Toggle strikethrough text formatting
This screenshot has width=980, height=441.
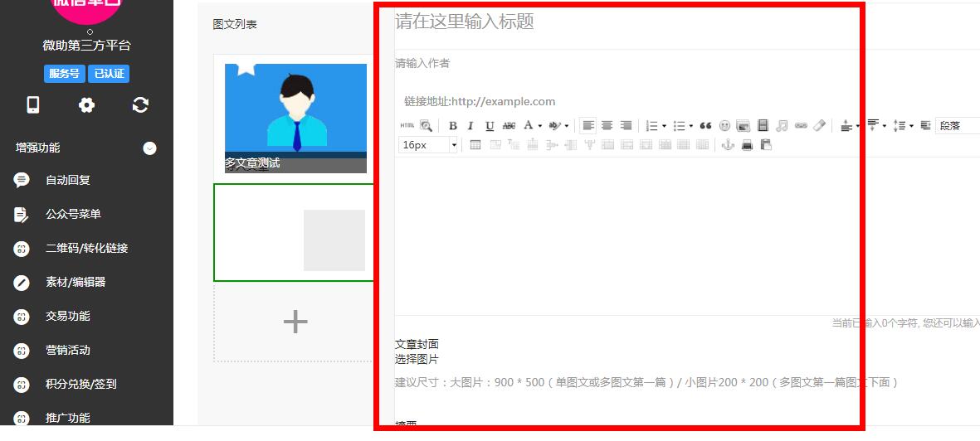point(509,126)
